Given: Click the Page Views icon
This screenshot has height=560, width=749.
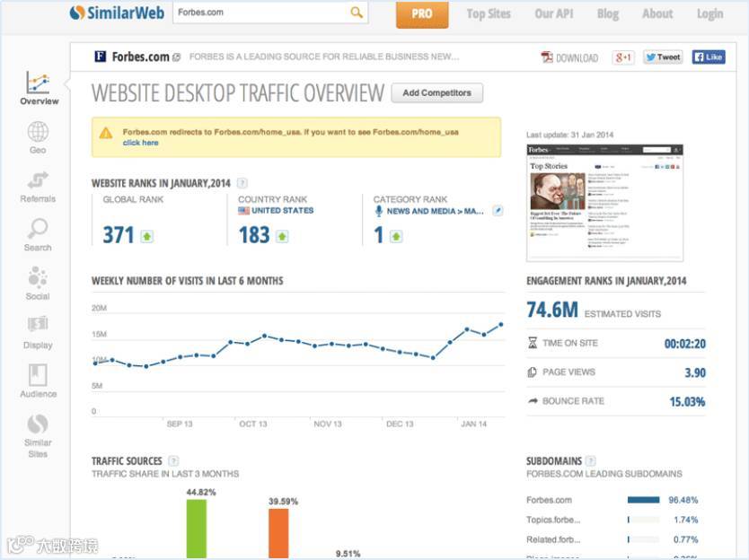Looking at the screenshot, I should 533,372.
